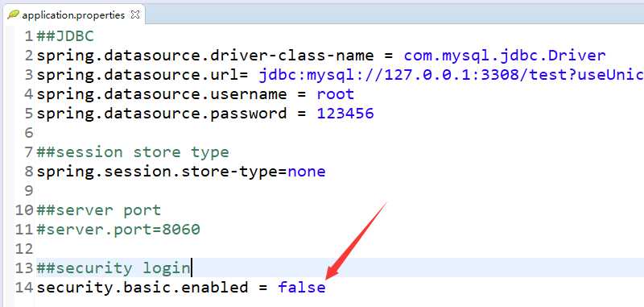Click the 123456 password value
Image resolution: width=644 pixels, height=307 pixels.
(x=345, y=114)
